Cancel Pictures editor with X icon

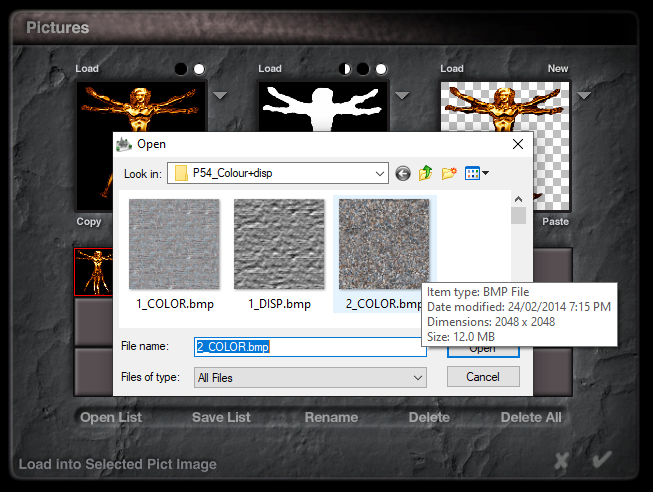562,461
